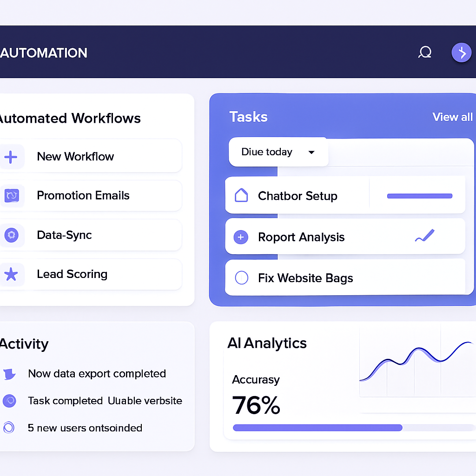The width and height of the screenshot is (476, 476).
Task: Expand the dropdown caret next to Diue today
Action: pyautogui.click(x=311, y=152)
